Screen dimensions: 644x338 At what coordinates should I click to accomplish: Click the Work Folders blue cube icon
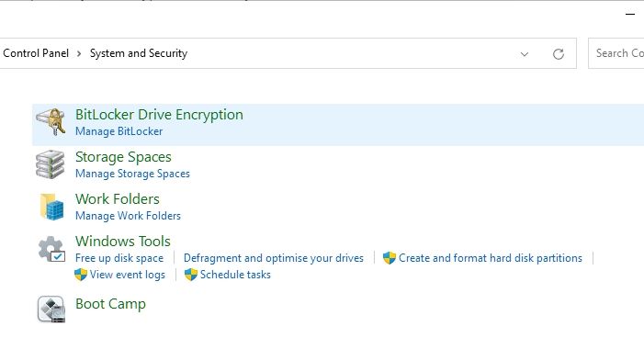tap(51, 207)
